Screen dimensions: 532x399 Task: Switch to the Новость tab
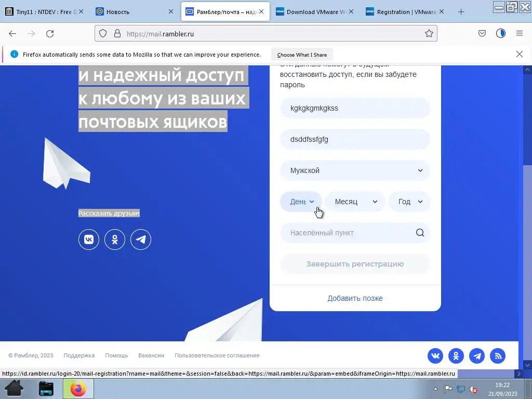point(135,12)
